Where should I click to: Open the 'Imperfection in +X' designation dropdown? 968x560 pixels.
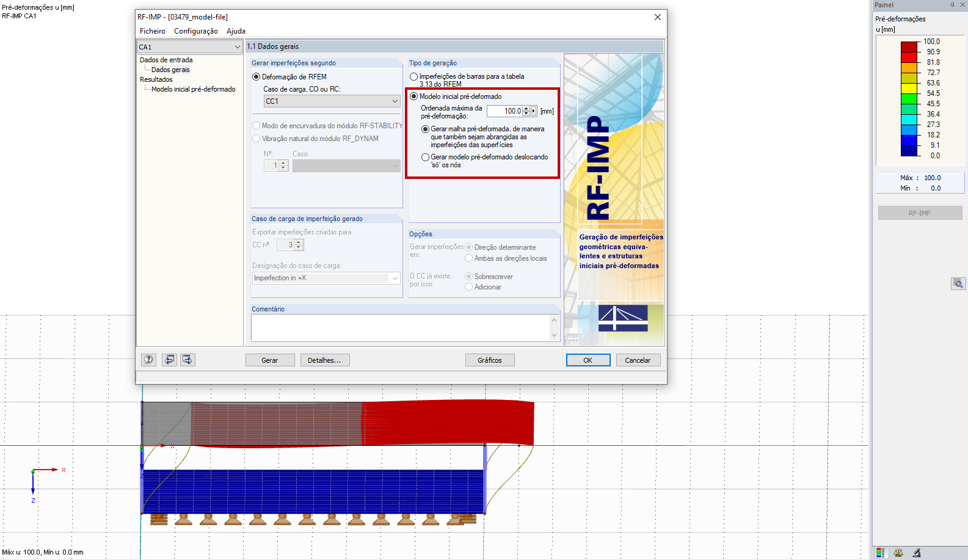(326, 278)
